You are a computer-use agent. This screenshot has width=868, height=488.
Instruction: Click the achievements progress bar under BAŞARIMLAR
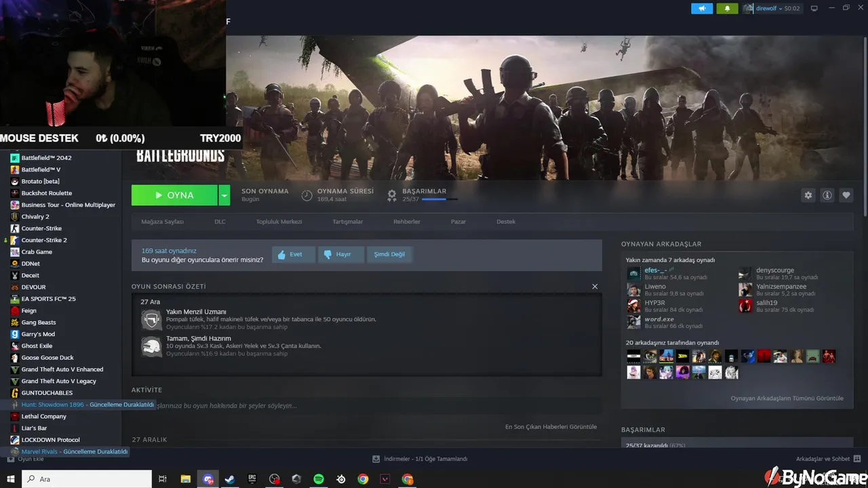tap(439, 199)
